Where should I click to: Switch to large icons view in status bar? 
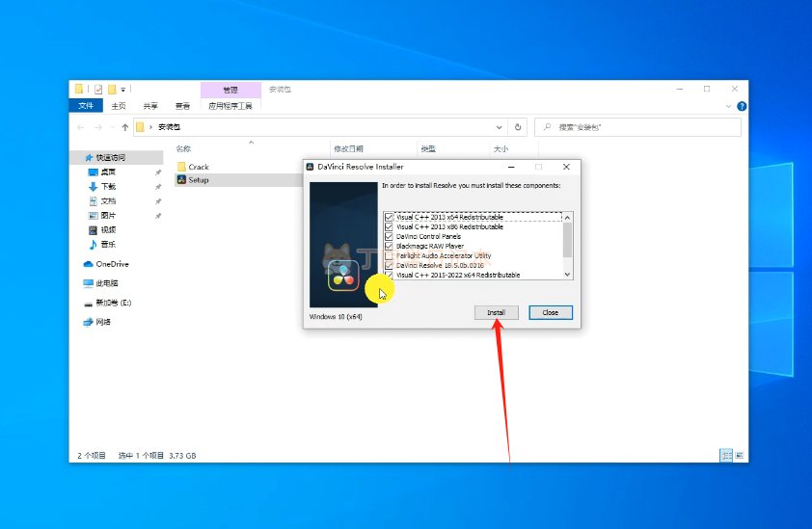(x=740, y=456)
